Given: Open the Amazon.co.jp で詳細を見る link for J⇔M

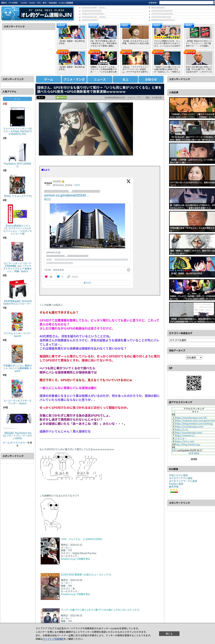Looking at the screenshot, I should pyautogui.click(x=75, y=559).
